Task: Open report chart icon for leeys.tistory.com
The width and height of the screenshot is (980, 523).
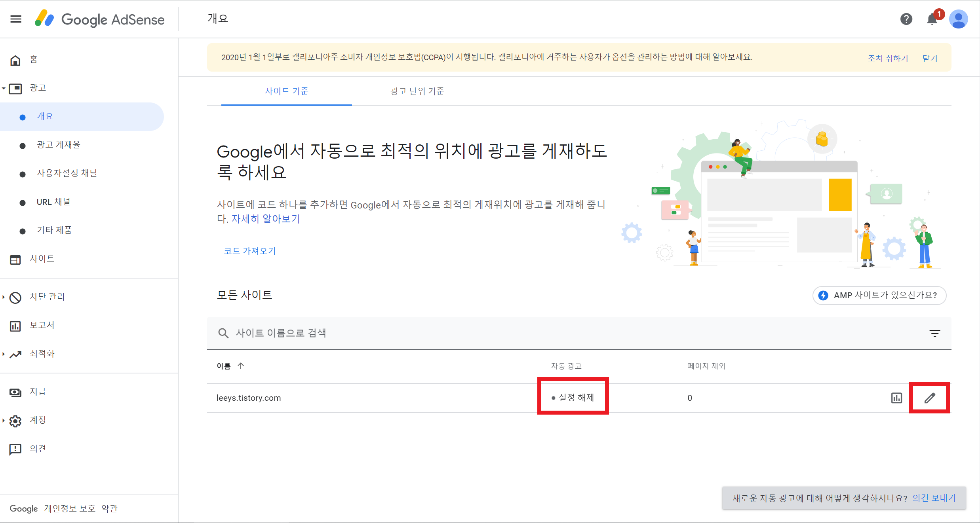Action: pyautogui.click(x=896, y=398)
